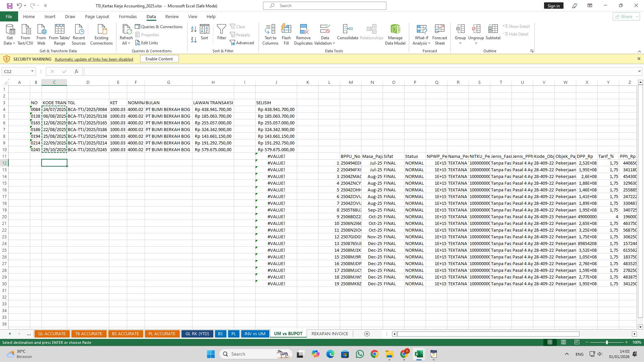This screenshot has width=644, height=362.
Task: Click the Enable Content button
Action: pos(159,59)
